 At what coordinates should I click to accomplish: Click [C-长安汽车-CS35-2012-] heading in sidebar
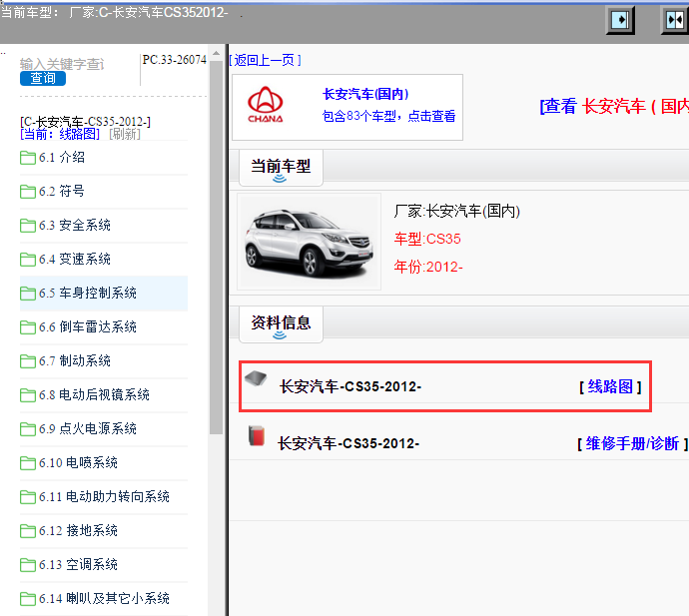click(85, 121)
